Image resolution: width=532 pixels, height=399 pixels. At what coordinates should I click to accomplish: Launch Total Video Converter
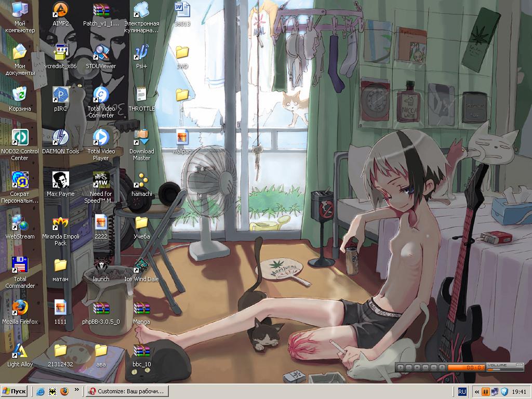pos(101,102)
